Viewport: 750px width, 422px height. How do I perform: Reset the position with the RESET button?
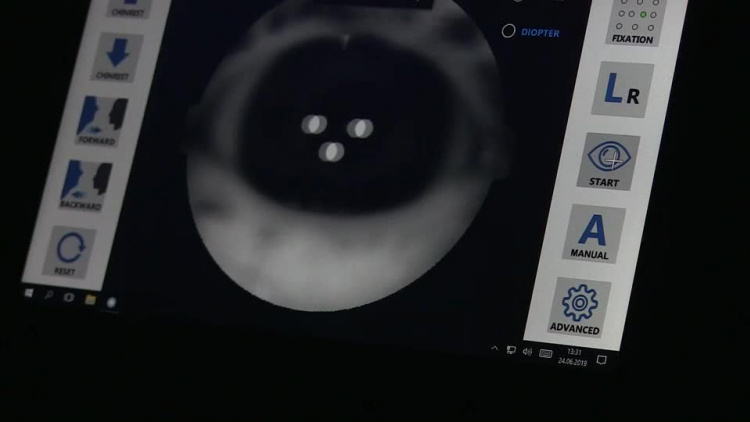click(70, 252)
